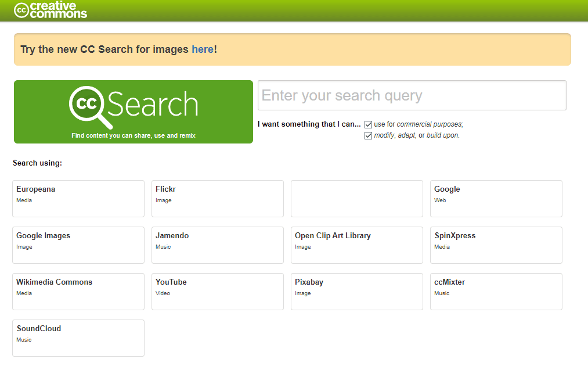
Task: Click the empty source tile beside Flickr
Action: (356, 198)
